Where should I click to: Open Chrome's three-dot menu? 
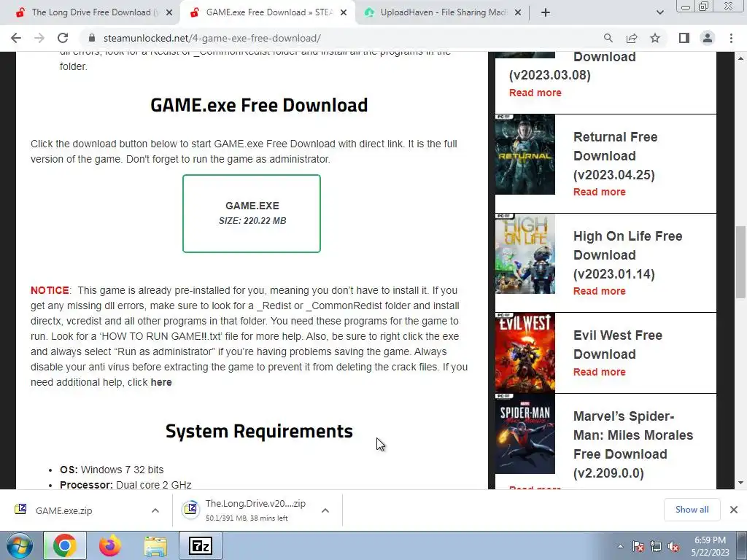click(x=731, y=38)
